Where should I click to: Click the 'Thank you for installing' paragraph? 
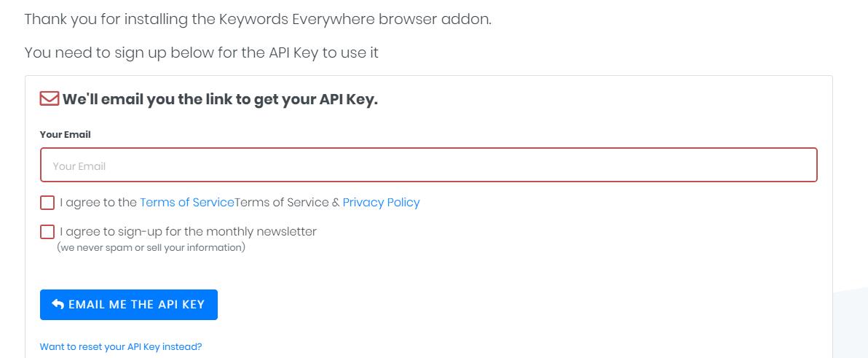pos(258,20)
